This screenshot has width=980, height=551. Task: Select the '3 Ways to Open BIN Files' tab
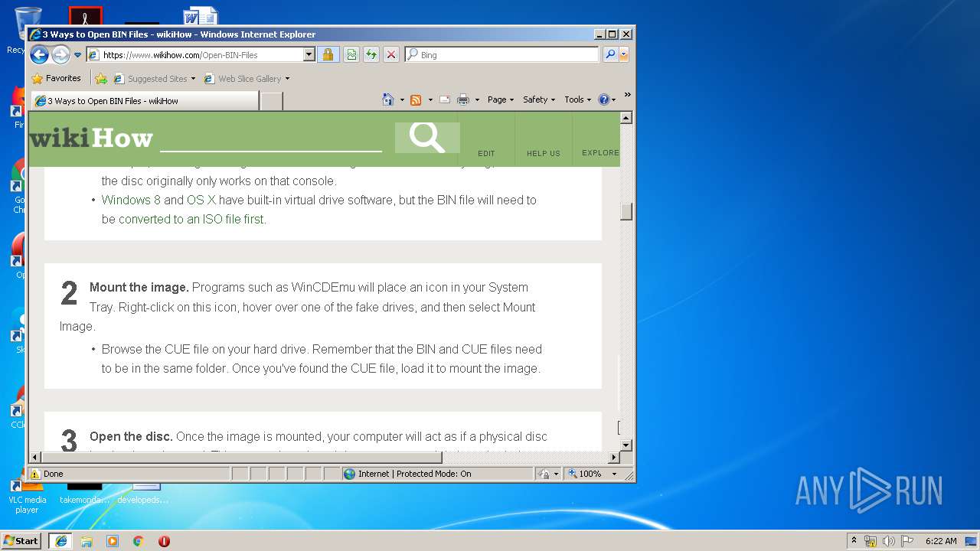click(145, 101)
